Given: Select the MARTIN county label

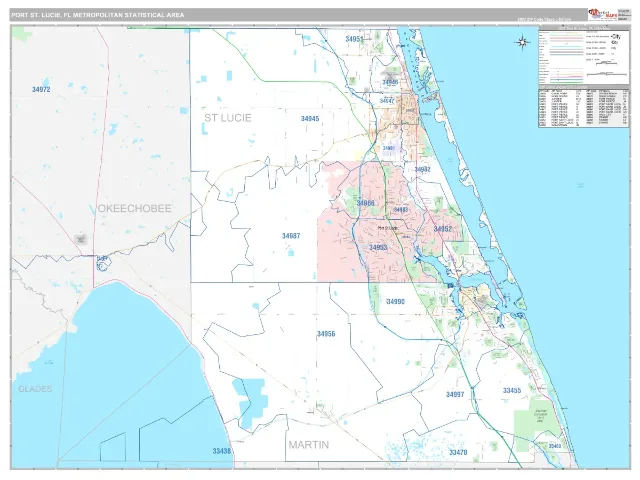Looking at the screenshot, I should pyautogui.click(x=309, y=445).
